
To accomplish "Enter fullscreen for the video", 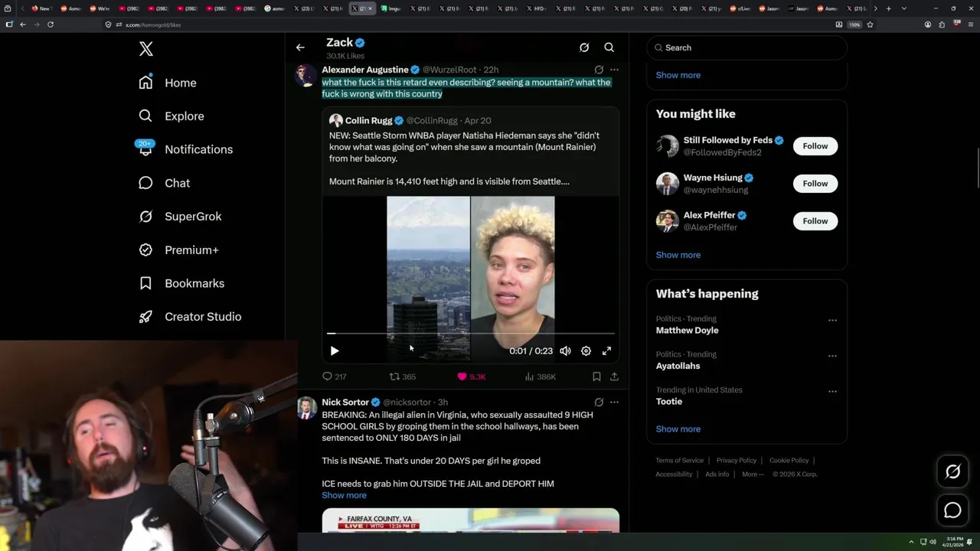I will [606, 350].
